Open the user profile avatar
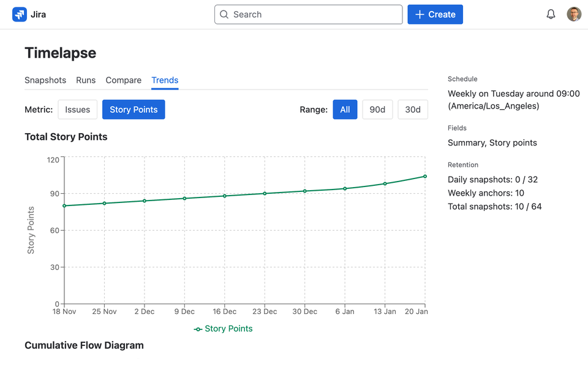588x368 pixels. point(574,15)
